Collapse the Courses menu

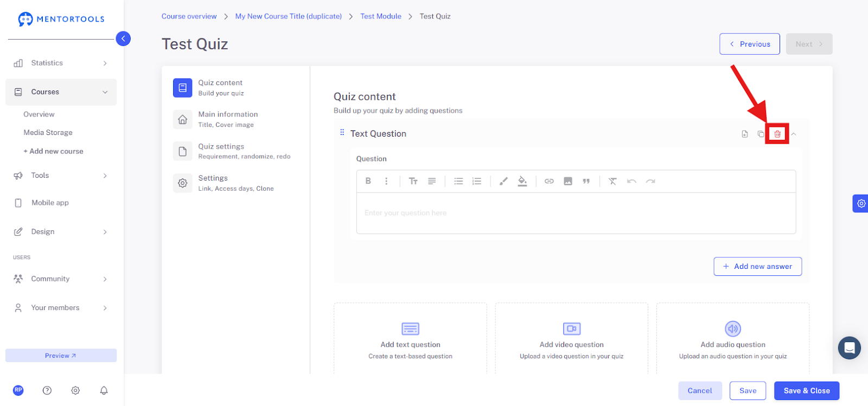[61, 92]
